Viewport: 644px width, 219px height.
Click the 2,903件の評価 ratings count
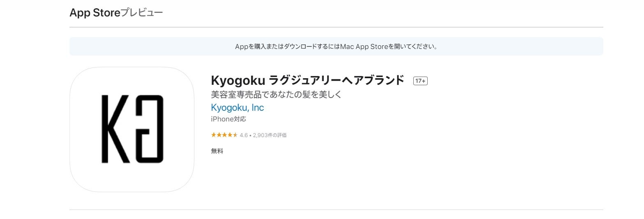[x=270, y=135]
